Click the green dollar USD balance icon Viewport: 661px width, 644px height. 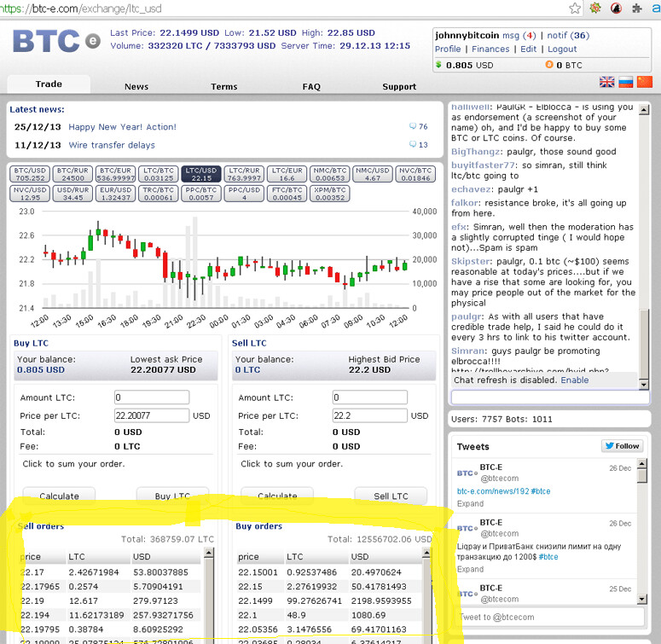click(439, 65)
